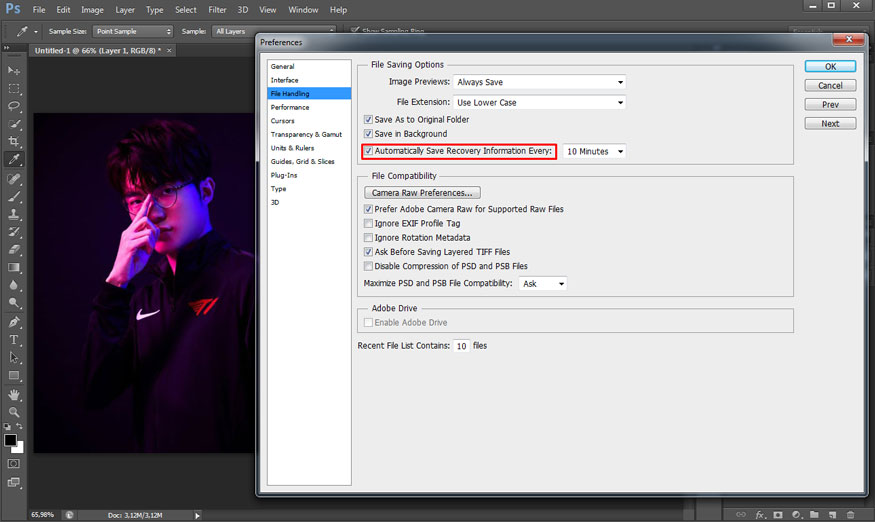875x522 pixels.
Task: Select the Dodge tool
Action: [14, 303]
